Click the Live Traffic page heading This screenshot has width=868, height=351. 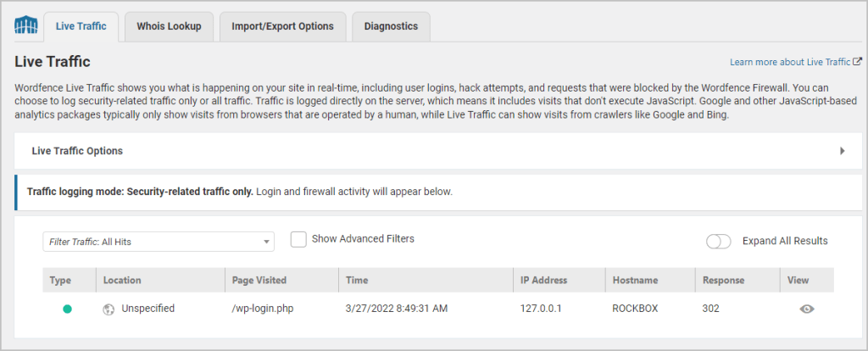(x=53, y=61)
